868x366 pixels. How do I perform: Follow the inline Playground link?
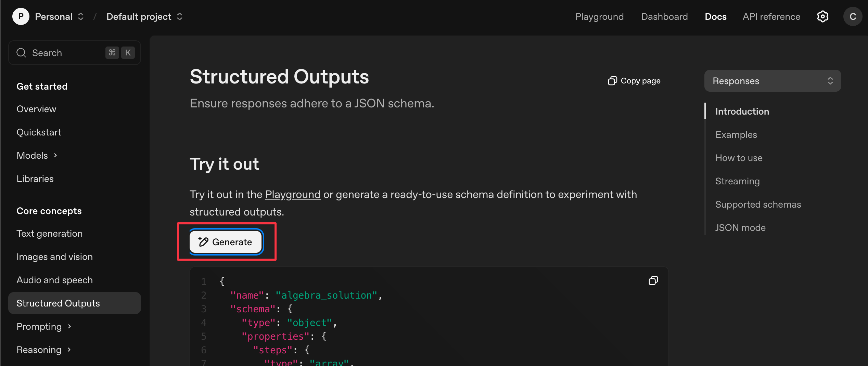click(293, 194)
